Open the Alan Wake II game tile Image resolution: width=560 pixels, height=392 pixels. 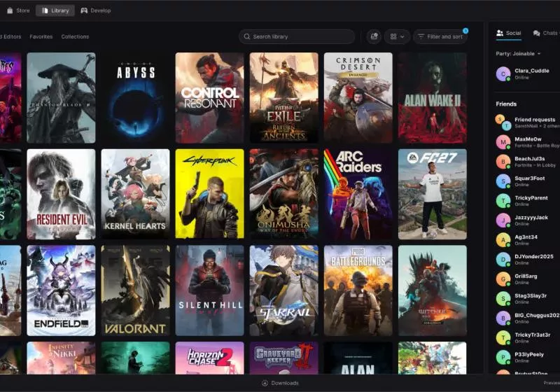tap(433, 98)
